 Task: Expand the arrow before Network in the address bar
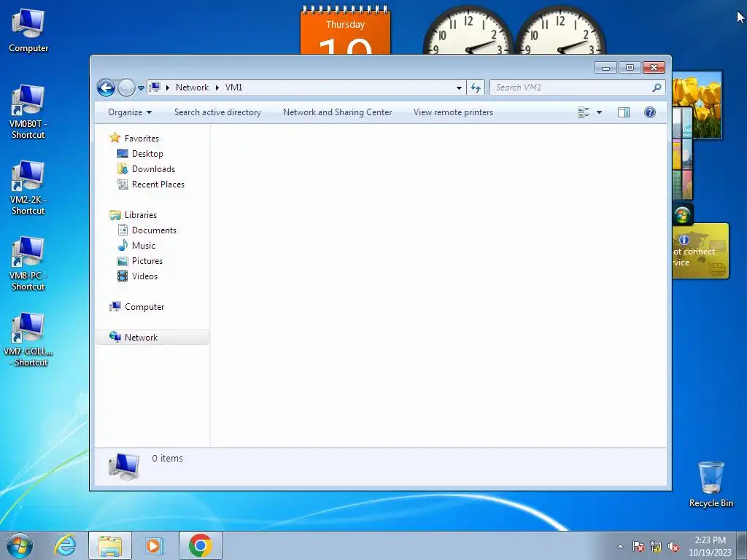click(x=167, y=87)
